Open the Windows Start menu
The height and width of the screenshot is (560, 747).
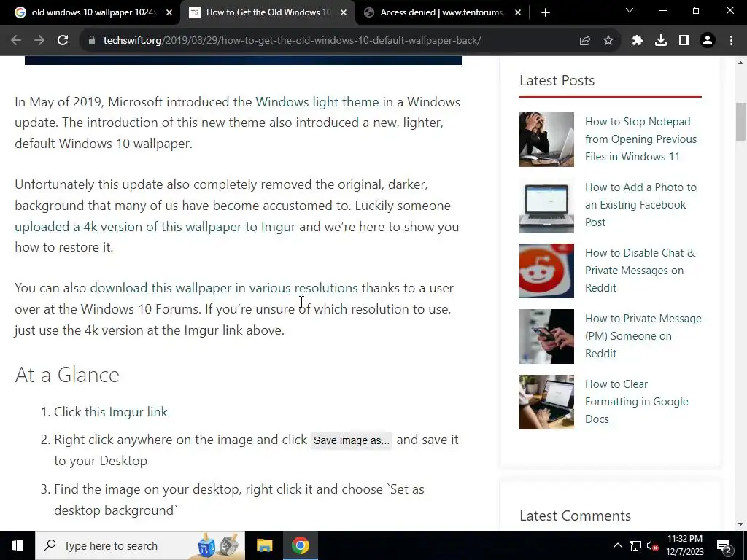tap(18, 545)
